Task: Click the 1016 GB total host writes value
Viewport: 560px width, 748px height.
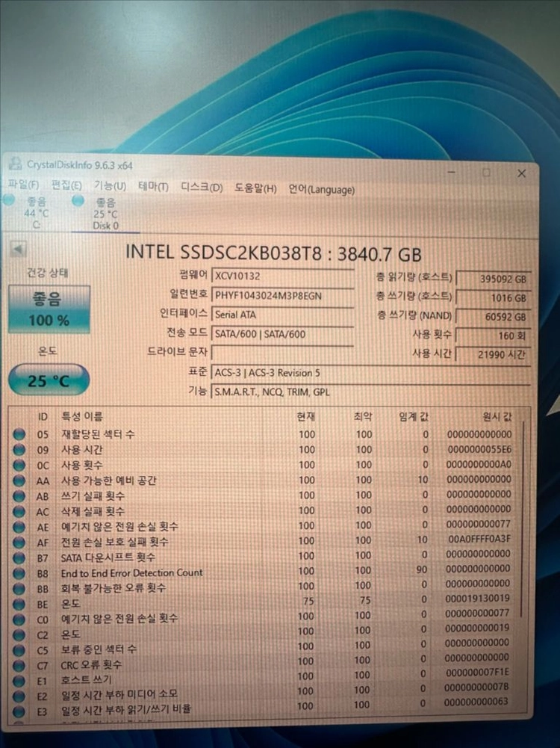Action: (494, 297)
